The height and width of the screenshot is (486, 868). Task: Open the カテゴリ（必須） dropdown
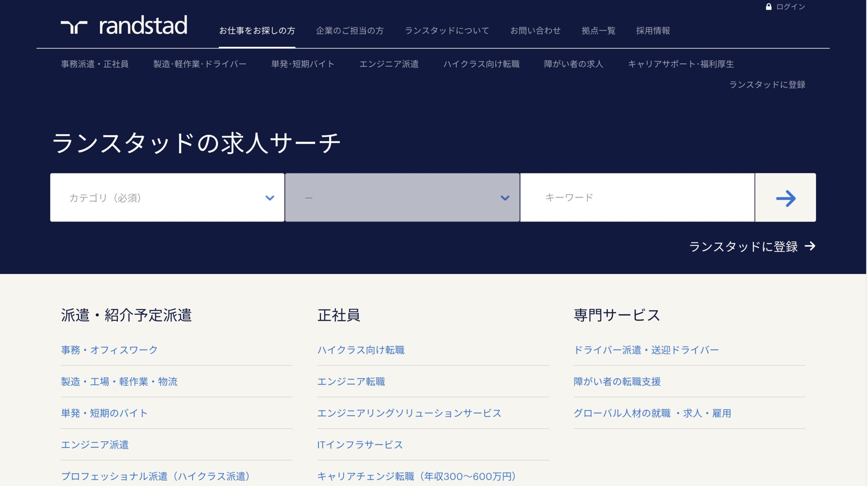(167, 198)
